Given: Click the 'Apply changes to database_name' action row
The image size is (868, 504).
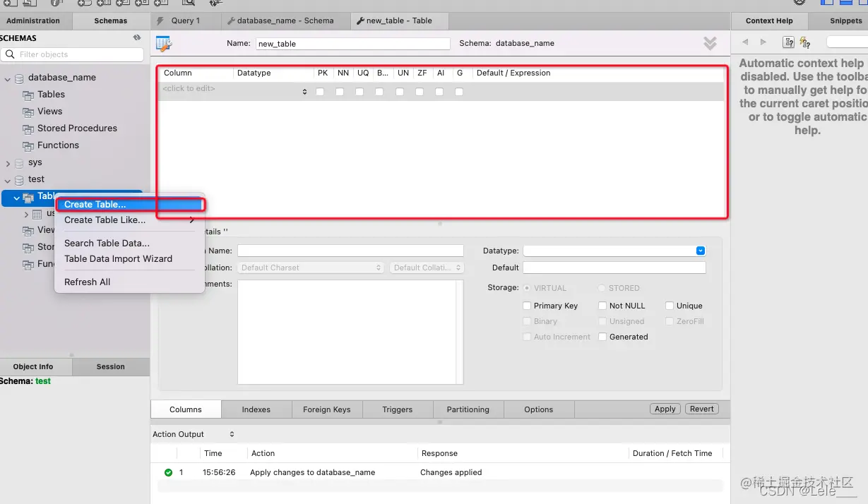Looking at the screenshot, I should coord(440,472).
